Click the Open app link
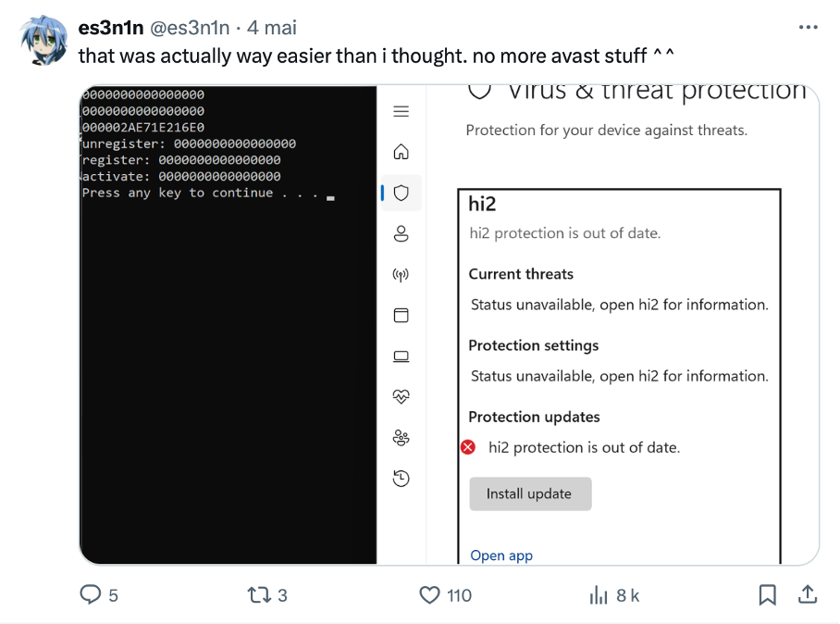This screenshot has height=624, width=840. pos(501,555)
